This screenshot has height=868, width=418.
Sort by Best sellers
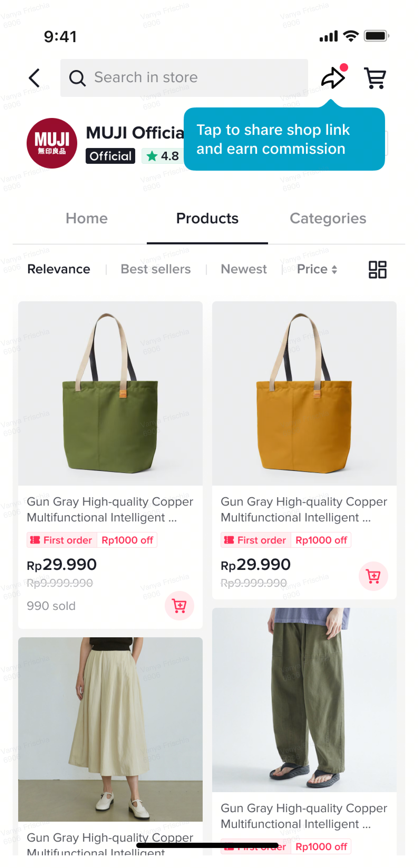(x=155, y=269)
